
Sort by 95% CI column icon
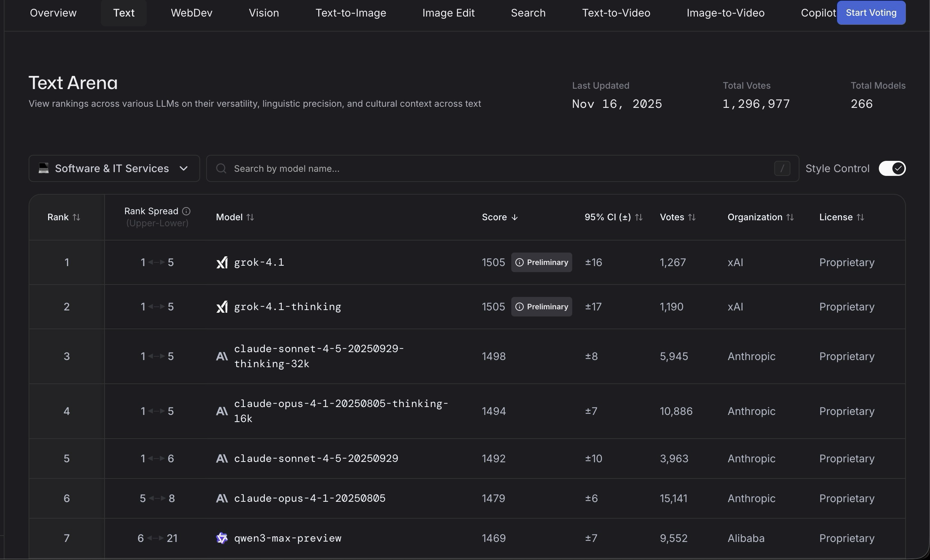pos(638,217)
